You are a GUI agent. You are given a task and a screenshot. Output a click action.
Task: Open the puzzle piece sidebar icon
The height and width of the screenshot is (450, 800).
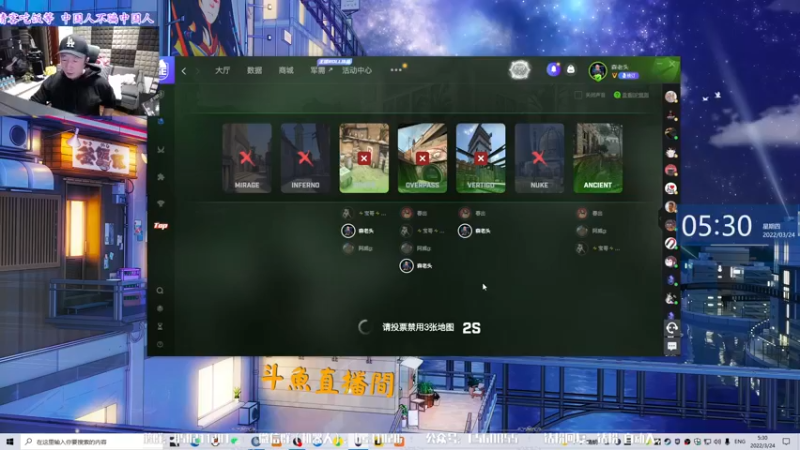click(161, 177)
